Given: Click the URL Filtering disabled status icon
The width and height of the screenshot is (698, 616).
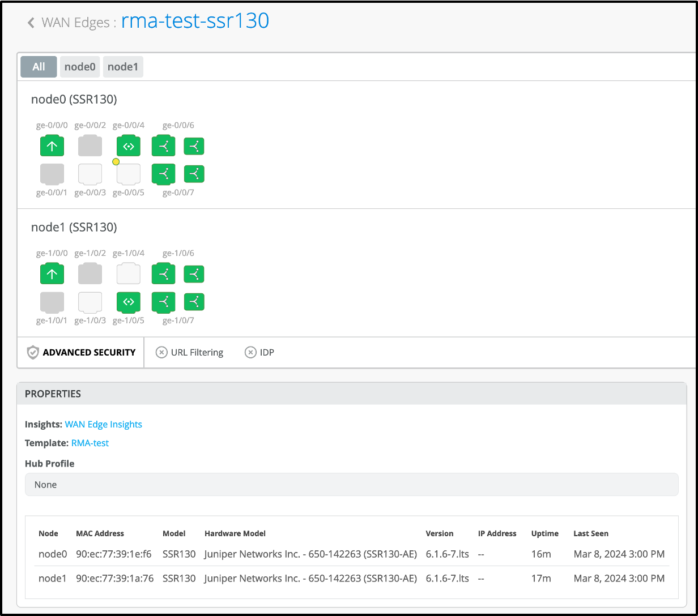Looking at the screenshot, I should tap(161, 352).
